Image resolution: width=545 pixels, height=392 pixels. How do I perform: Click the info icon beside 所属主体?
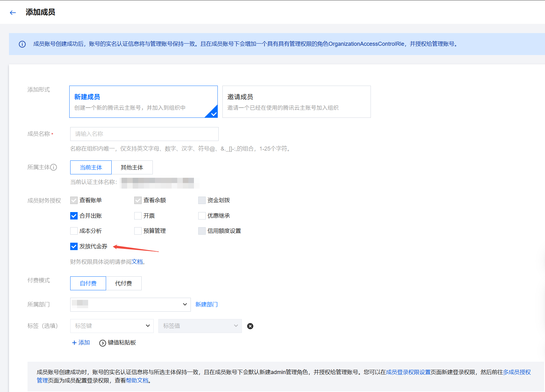54,167
